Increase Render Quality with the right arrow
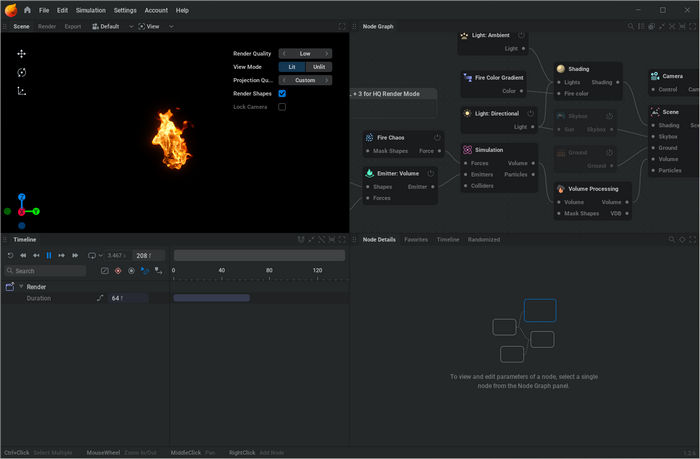 [327, 53]
